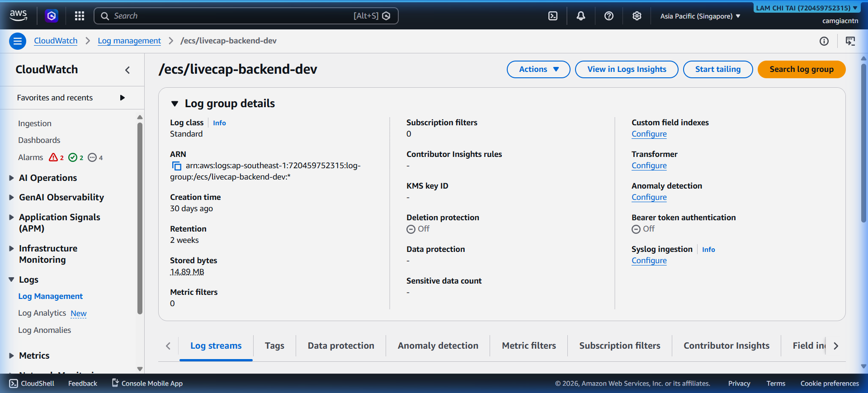This screenshot has width=868, height=393.
Task: Open the notifications bell
Action: point(581,16)
